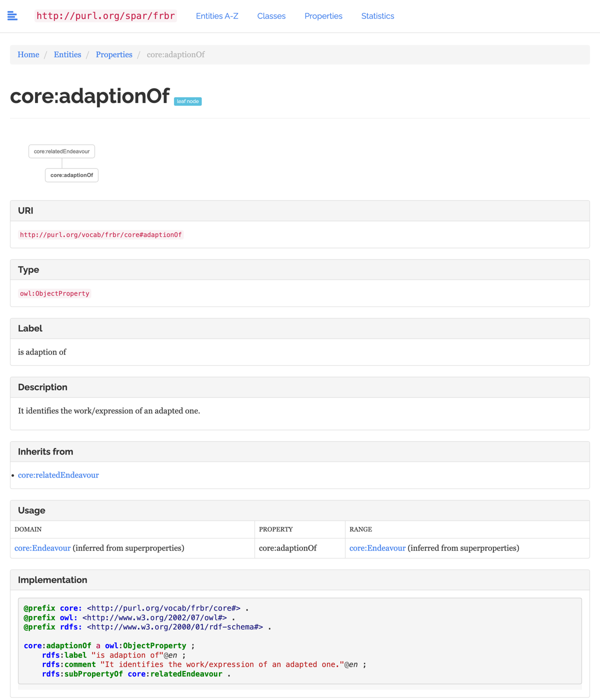Click the Usage section heading
This screenshot has height=700, width=600.
point(31,510)
